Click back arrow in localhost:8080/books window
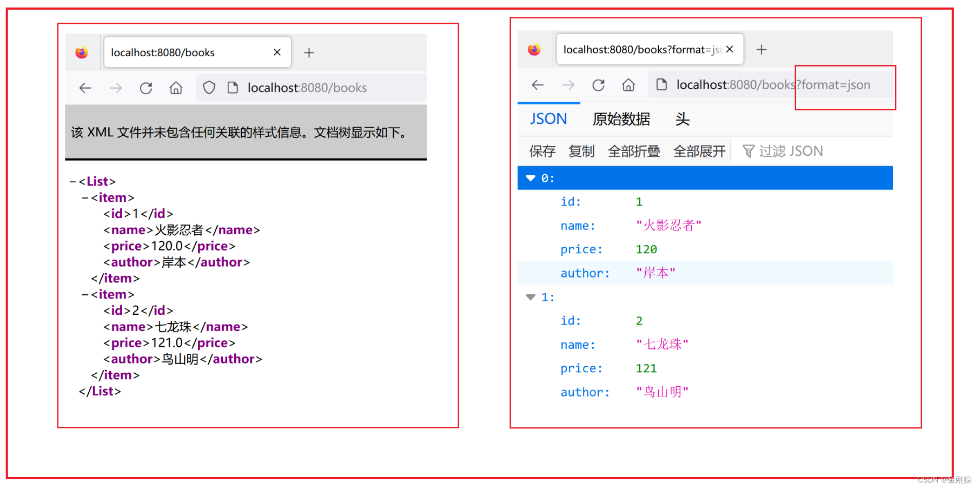The image size is (980, 489). (85, 88)
